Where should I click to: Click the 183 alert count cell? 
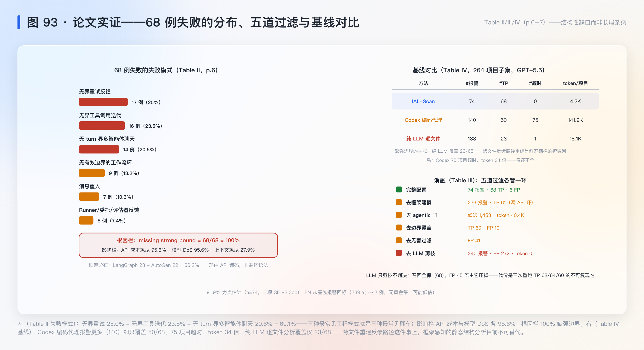click(x=472, y=138)
